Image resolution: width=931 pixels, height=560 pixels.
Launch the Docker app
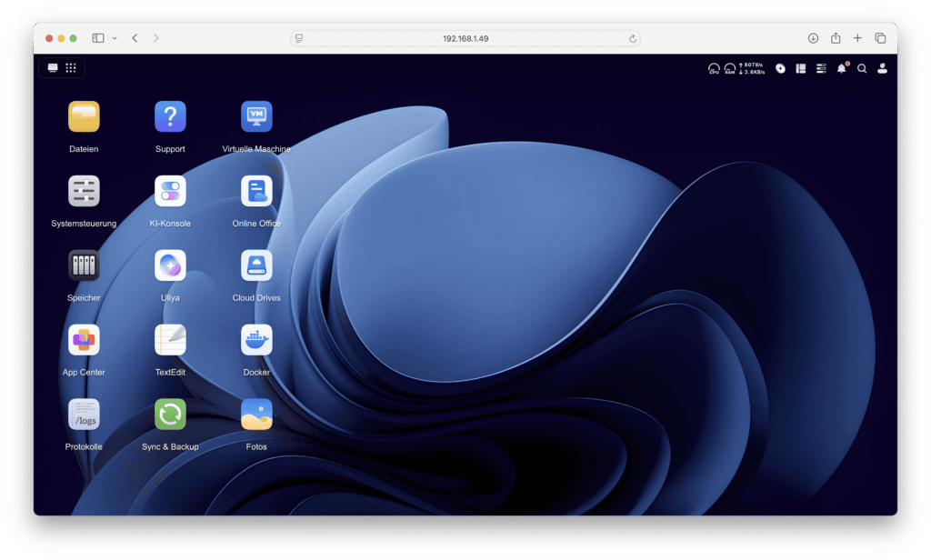pyautogui.click(x=256, y=341)
